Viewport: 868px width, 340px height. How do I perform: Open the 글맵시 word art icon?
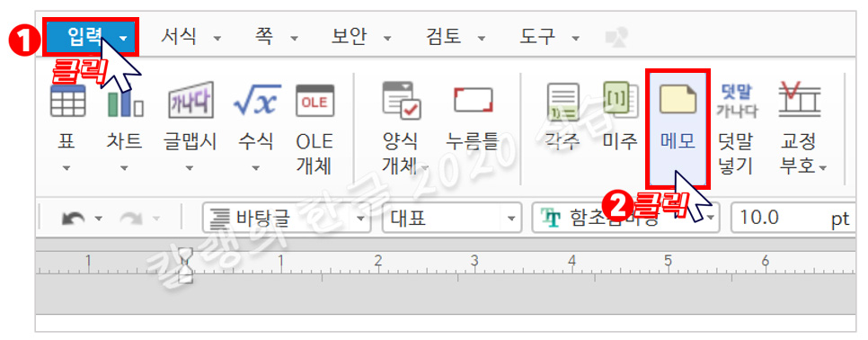click(x=190, y=101)
